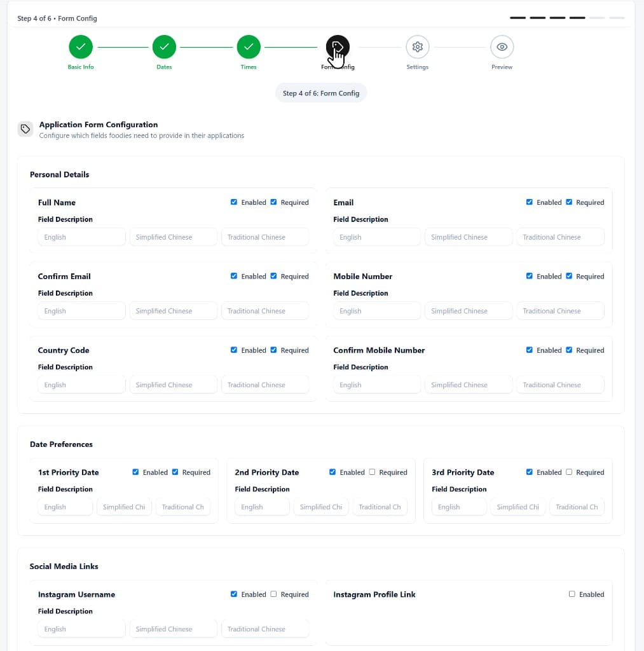This screenshot has width=644, height=651.
Task: Click the Step 4 of 6: Form Config pill
Action: (321, 93)
